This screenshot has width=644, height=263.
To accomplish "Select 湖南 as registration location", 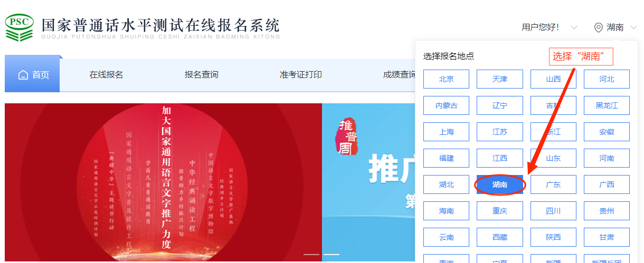I will (500, 184).
